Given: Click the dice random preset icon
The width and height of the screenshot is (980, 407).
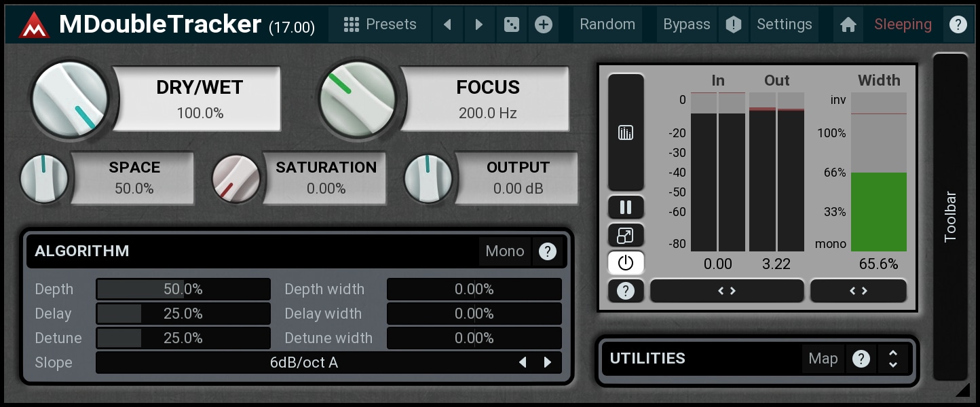Looking at the screenshot, I should [x=511, y=24].
